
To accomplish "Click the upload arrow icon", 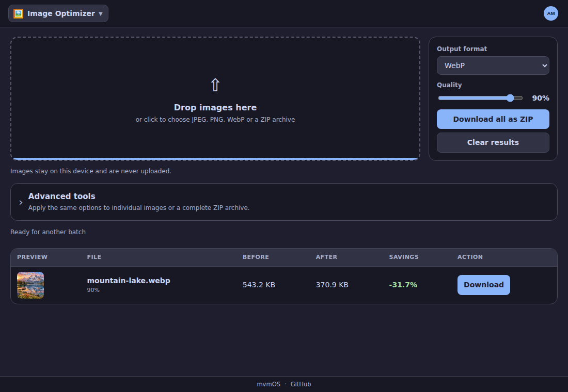I will [x=215, y=85].
